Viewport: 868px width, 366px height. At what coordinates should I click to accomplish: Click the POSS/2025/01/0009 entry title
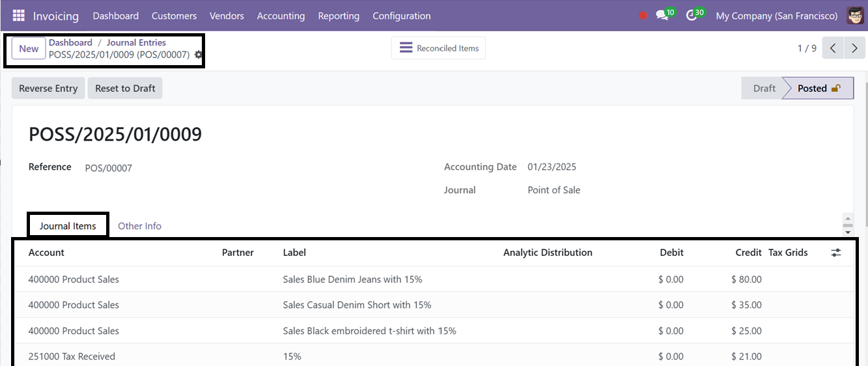pyautogui.click(x=115, y=135)
